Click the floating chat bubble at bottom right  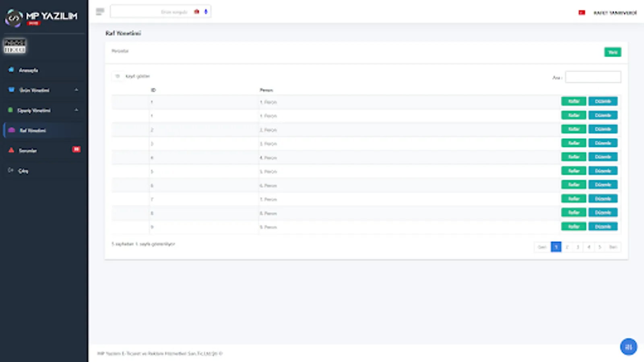click(x=629, y=347)
